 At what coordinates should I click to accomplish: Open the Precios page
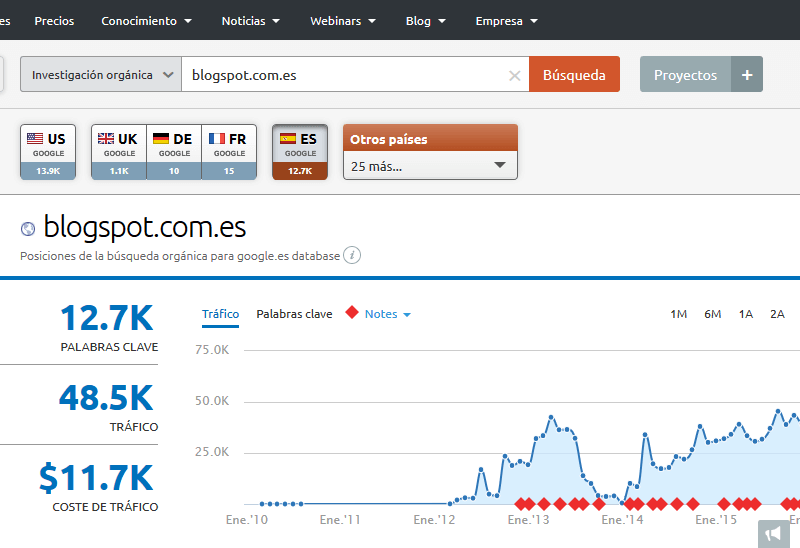(54, 21)
